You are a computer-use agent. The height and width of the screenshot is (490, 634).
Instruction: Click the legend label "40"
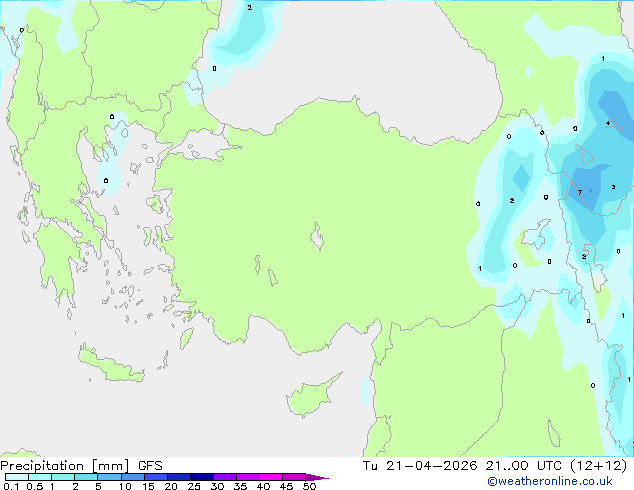[x=263, y=486]
